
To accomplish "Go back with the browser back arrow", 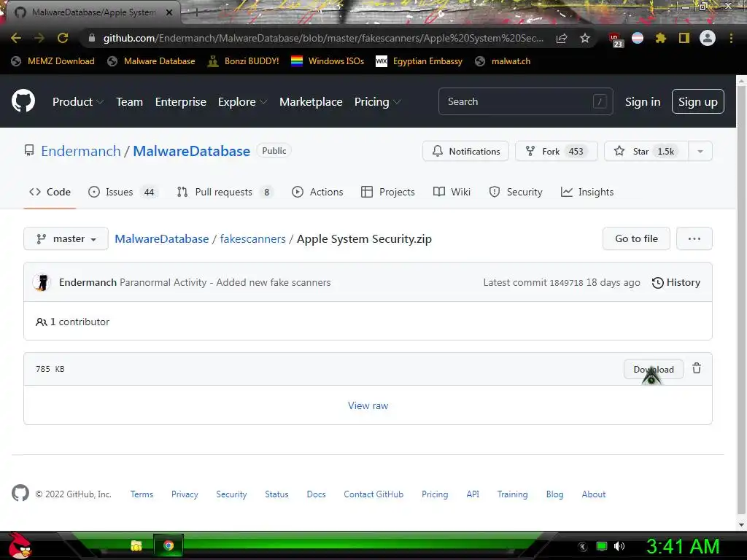I will click(x=16, y=38).
